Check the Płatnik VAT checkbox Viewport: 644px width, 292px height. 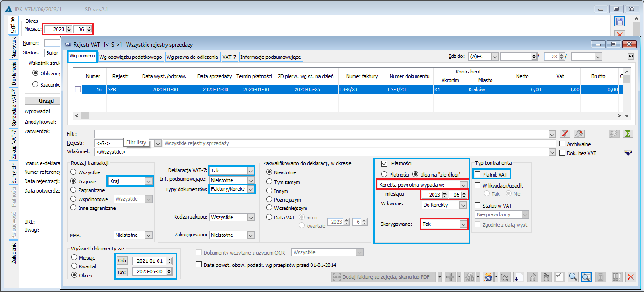click(x=478, y=174)
